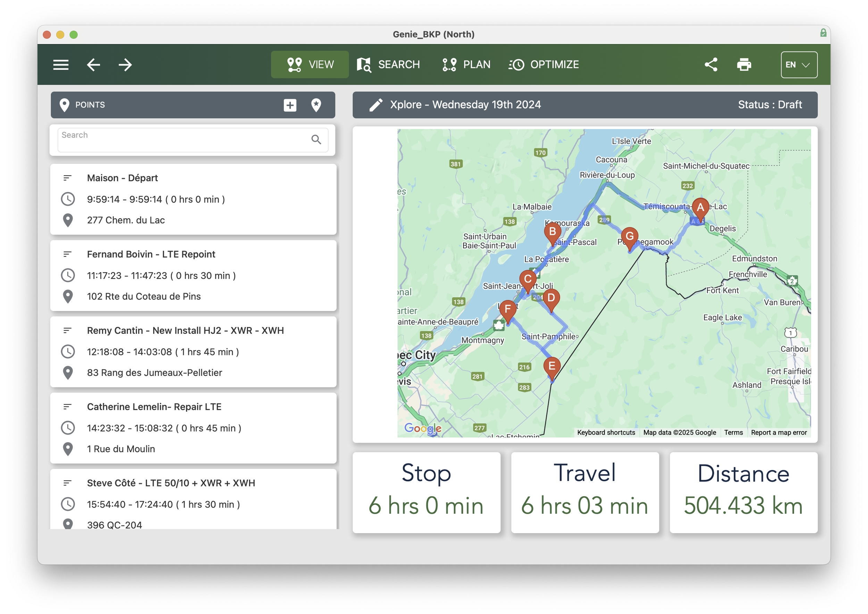Open the EN language dropdown
868x614 pixels.
coord(799,65)
